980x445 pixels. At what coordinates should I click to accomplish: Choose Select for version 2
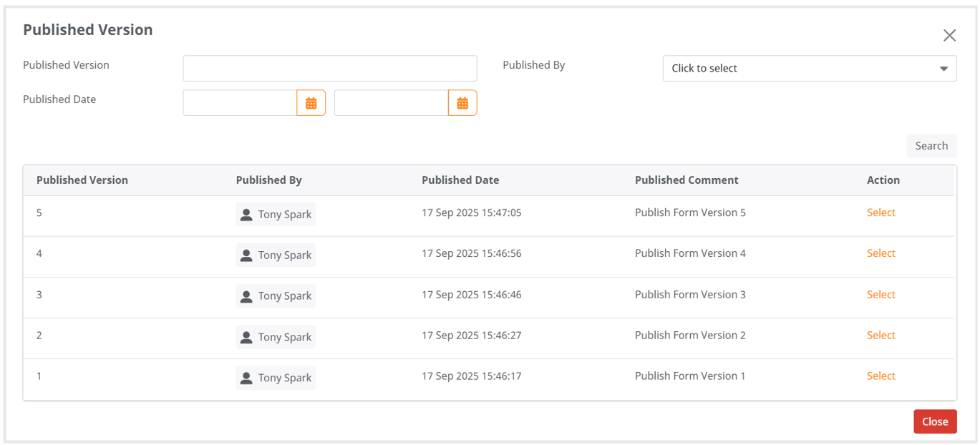tap(880, 336)
